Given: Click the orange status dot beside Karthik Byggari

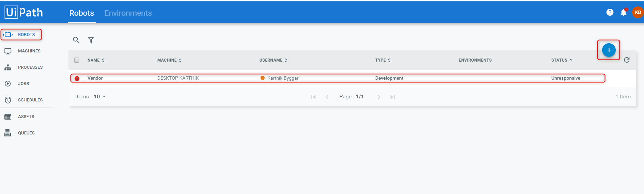Looking at the screenshot, I should [263, 78].
